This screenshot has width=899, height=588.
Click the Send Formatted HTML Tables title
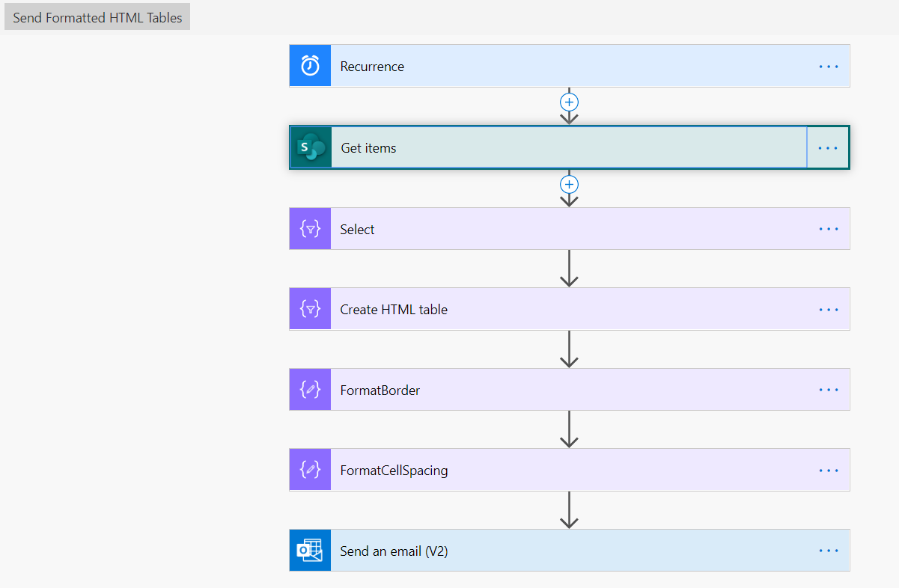tap(97, 17)
